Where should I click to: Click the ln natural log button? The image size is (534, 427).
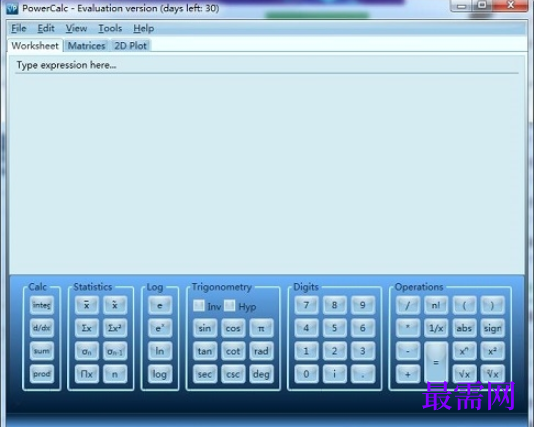click(x=160, y=351)
